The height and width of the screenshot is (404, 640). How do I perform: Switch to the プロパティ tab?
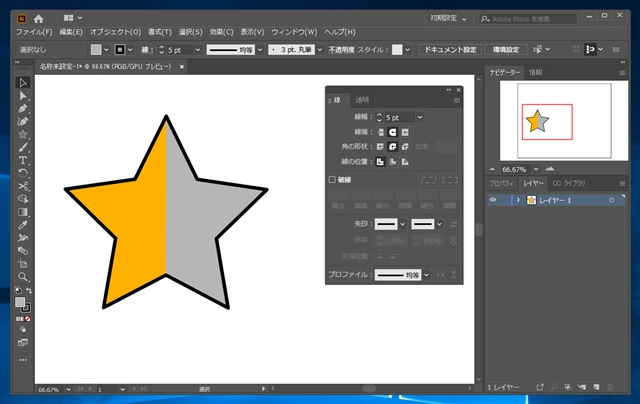(x=501, y=184)
